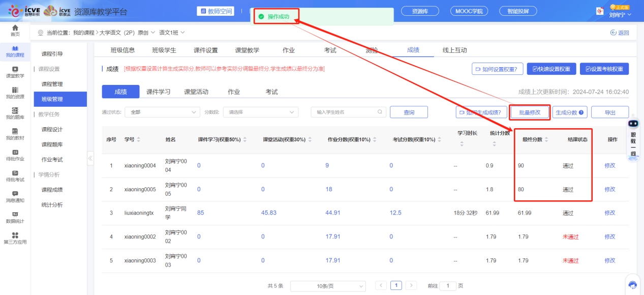Open the 分数段 dropdown
644x295 pixels.
tap(261, 112)
